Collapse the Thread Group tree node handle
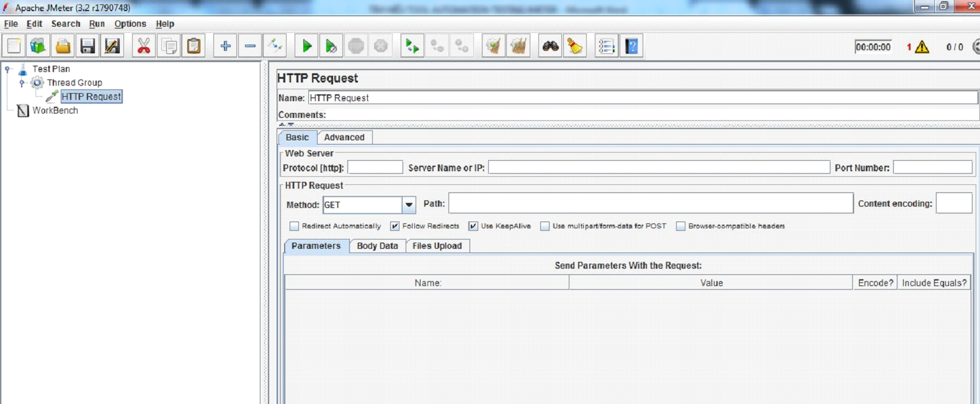The width and height of the screenshot is (980, 404). [x=22, y=83]
